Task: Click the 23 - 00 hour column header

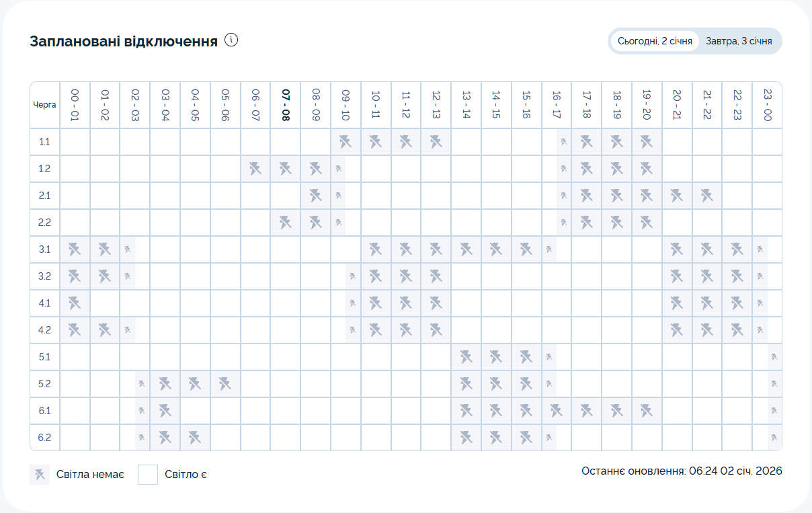Action: click(767, 105)
